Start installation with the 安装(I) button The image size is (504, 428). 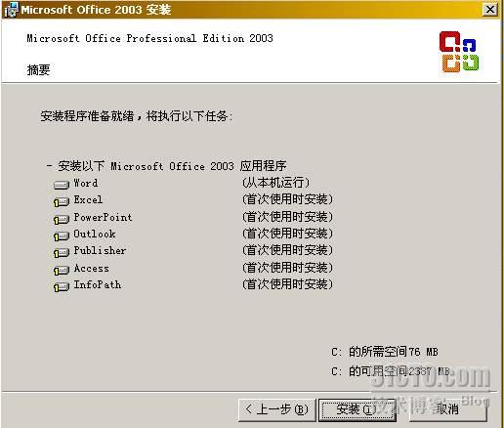[357, 409]
